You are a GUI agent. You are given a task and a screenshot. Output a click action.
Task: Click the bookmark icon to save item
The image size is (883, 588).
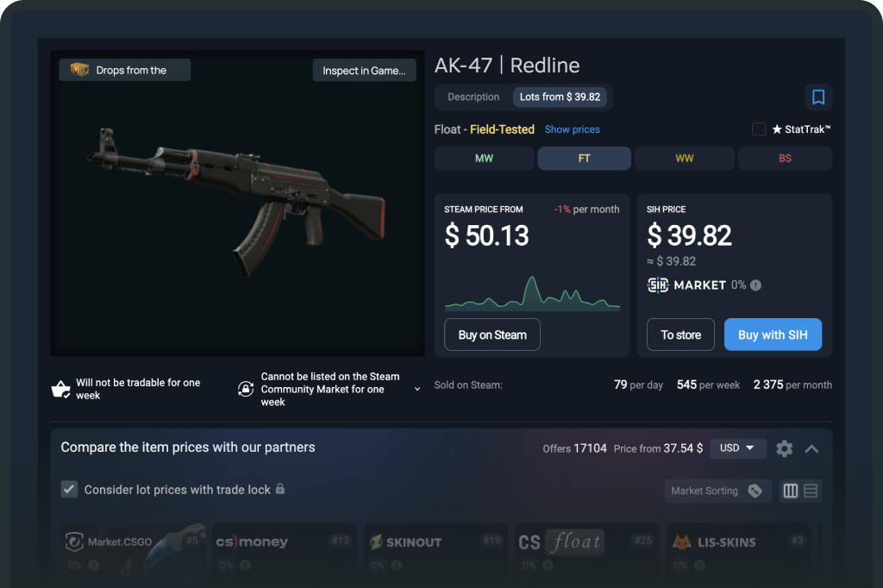818,97
